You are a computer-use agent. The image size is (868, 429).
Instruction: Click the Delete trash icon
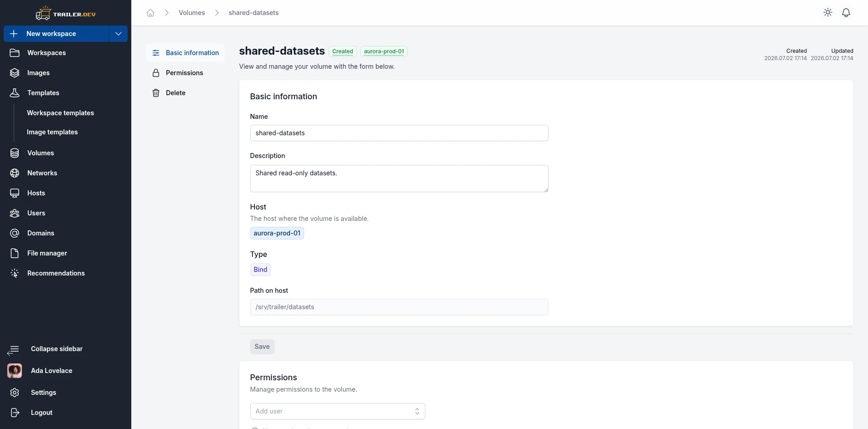pos(156,93)
